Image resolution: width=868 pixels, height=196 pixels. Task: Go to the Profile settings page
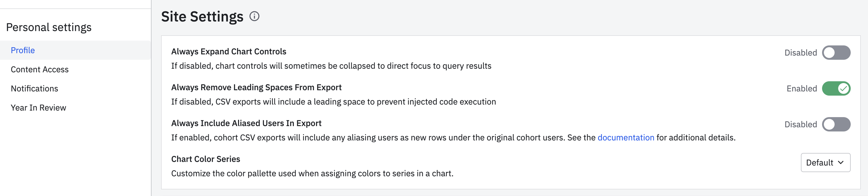tap(23, 50)
